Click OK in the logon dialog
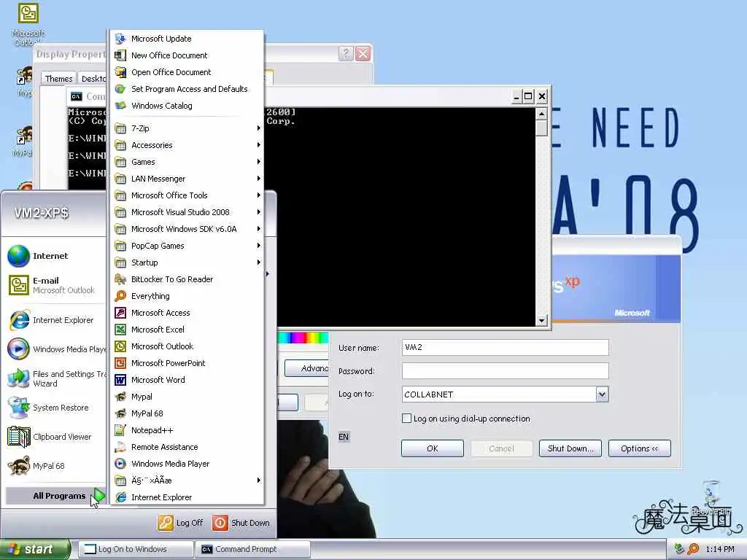Screen dimensions: 747x560 tap(432, 448)
